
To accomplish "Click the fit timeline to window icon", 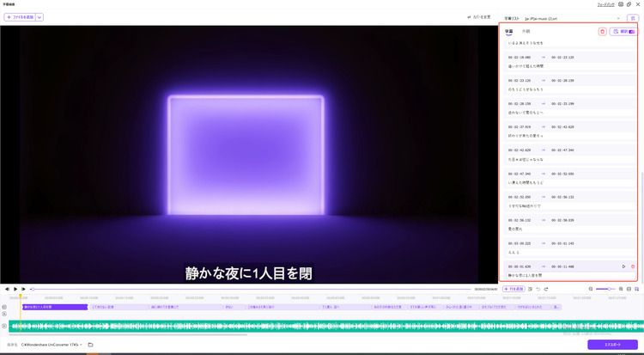I will point(629,289).
